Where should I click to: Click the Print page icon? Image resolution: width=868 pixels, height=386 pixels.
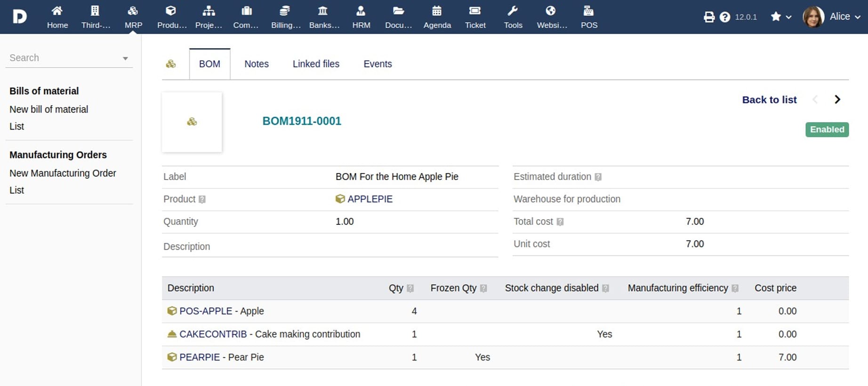709,17
